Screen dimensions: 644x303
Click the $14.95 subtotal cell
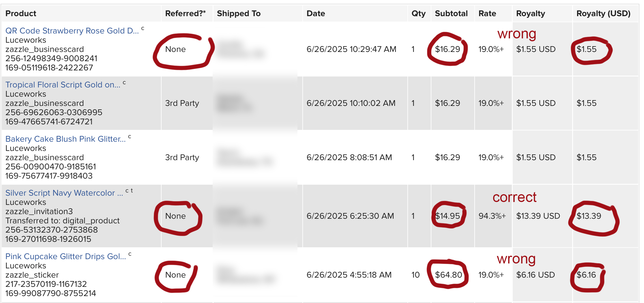pos(448,216)
